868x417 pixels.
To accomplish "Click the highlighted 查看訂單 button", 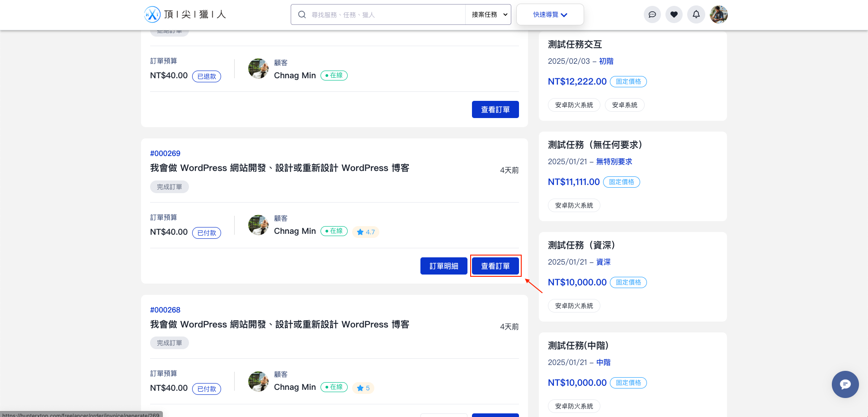I will [x=495, y=266].
